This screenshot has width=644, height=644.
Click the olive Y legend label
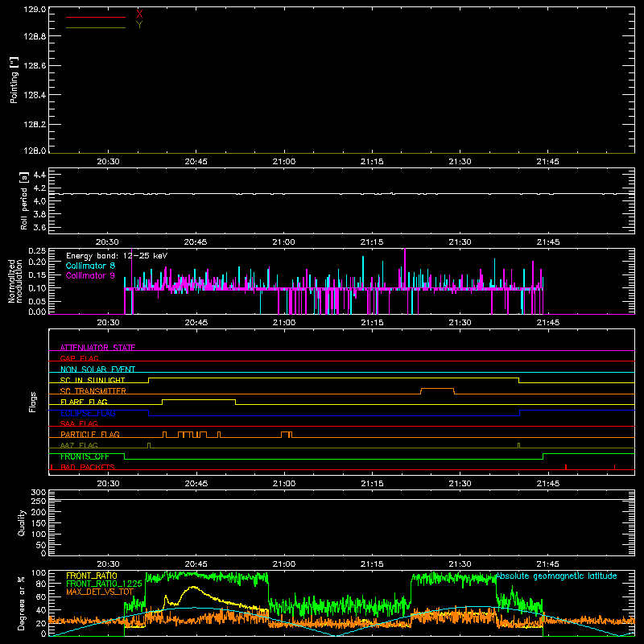pos(139,25)
